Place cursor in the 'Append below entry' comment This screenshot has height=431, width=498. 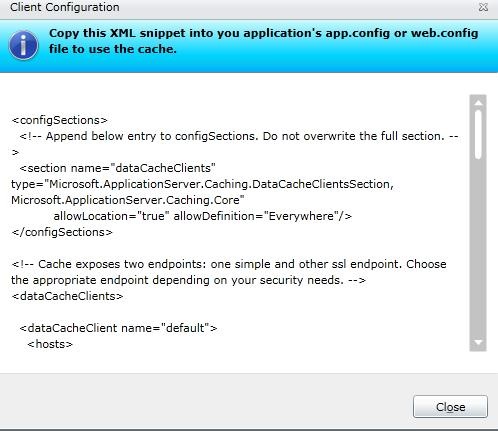click(235, 136)
